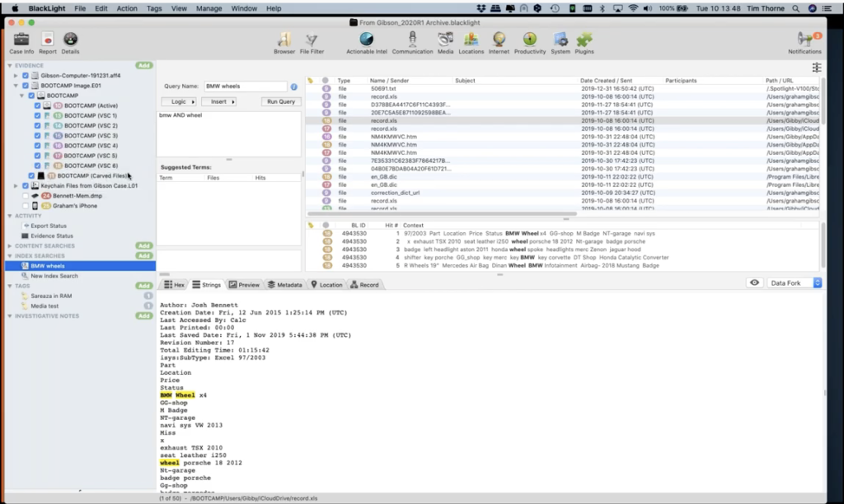
Task: Click the Bluetooth icon in menu bar
Action: click(603, 8)
